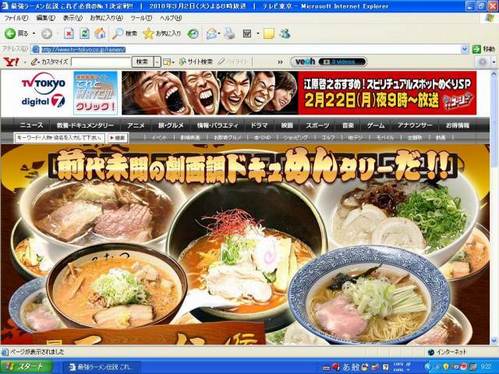Screen dimensions: 499x374
Task: Click the Refresh page icon
Action: (85, 33)
